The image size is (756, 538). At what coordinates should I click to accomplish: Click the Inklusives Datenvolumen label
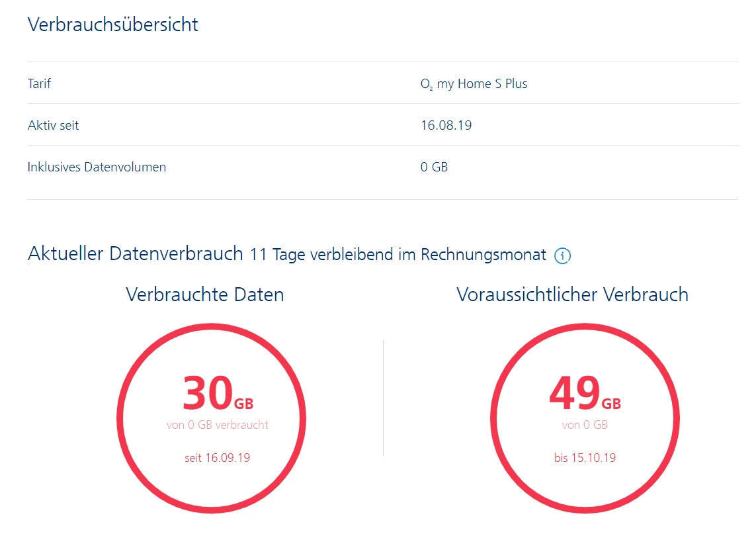(x=97, y=167)
